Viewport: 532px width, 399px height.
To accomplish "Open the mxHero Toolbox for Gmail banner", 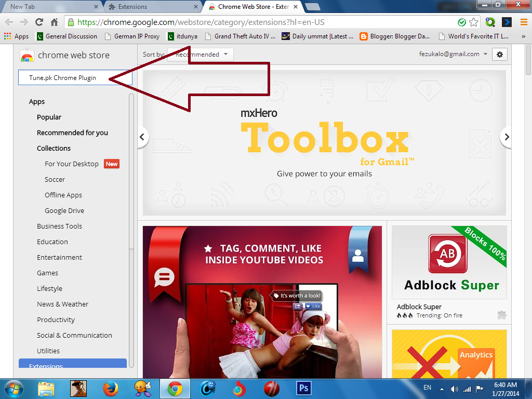I will [324, 143].
